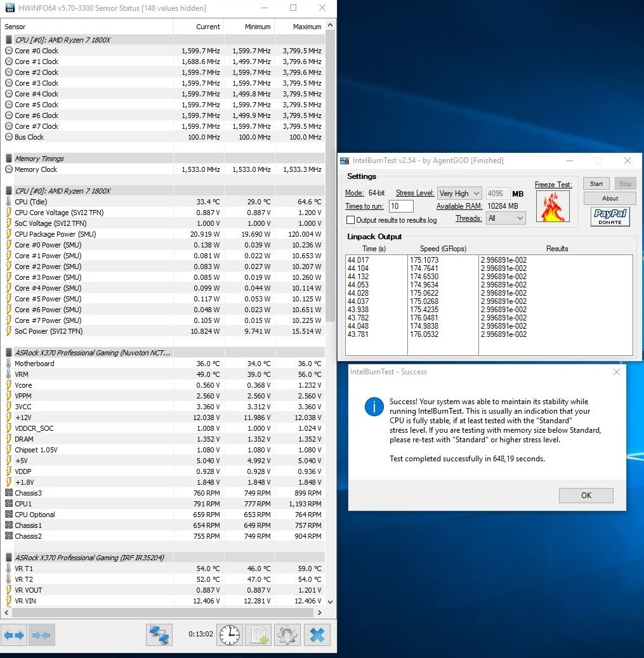Select the Core #7 Power (SMU) row
The height and width of the screenshot is (658, 644).
point(163,320)
